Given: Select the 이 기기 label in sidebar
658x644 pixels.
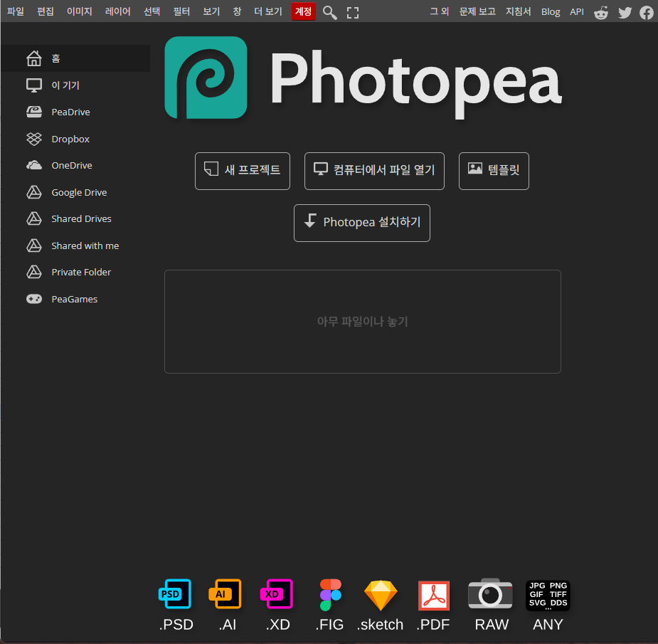Looking at the screenshot, I should pos(65,85).
